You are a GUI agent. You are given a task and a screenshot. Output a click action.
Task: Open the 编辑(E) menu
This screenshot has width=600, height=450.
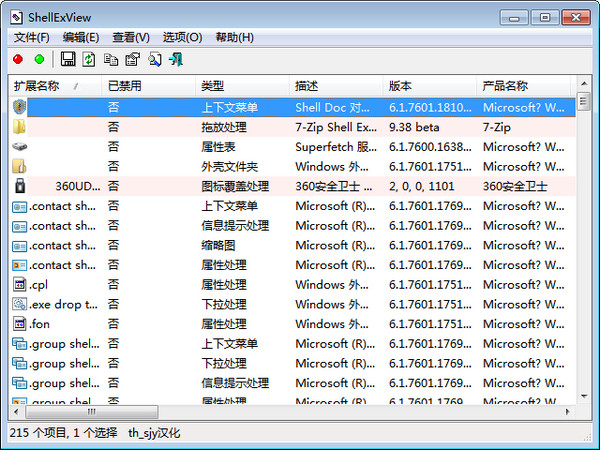(81, 38)
